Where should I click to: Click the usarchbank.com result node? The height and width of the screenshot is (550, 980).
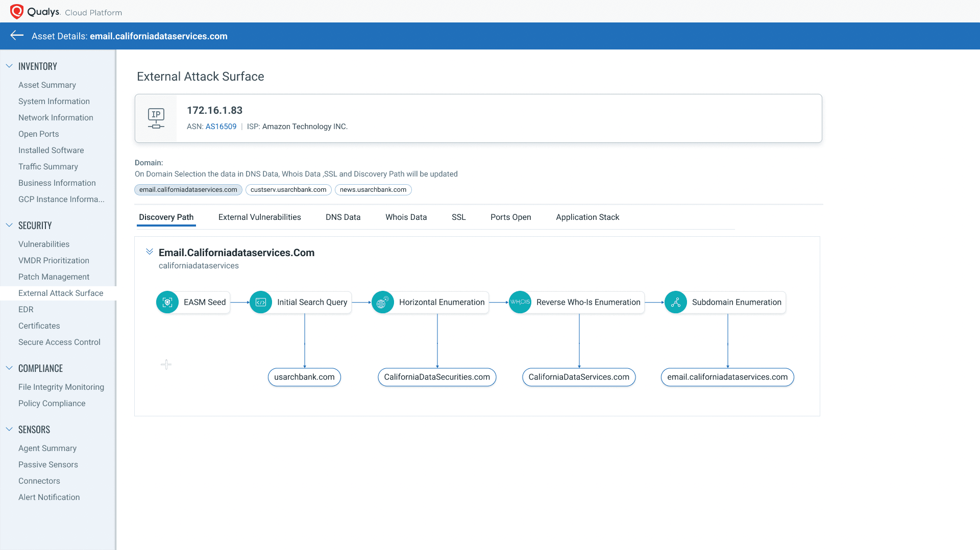coord(304,377)
